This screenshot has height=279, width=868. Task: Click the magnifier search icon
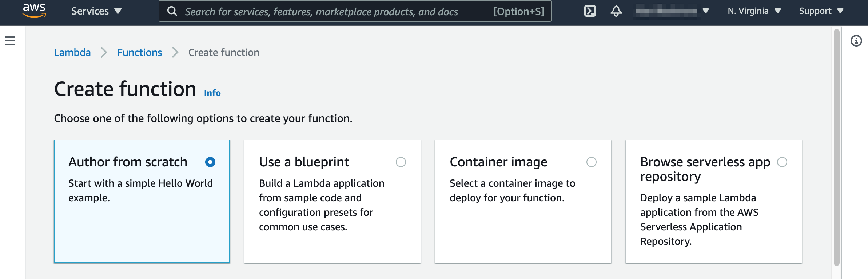pos(172,11)
